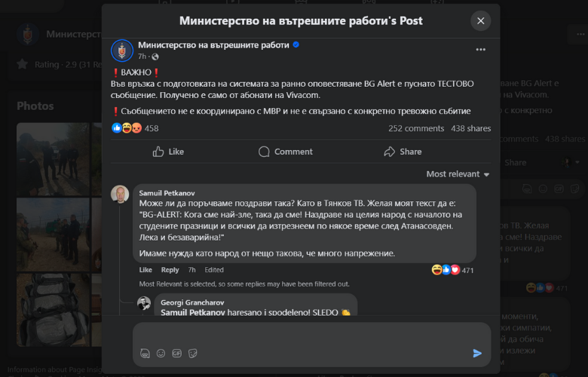The height and width of the screenshot is (377, 588).
Task: Click the Comment button under the post
Action: pyautogui.click(x=285, y=152)
